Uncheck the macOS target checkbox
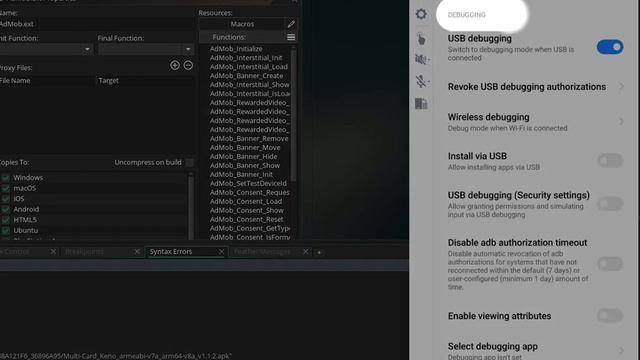The image size is (640, 360). pyautogui.click(x=6, y=189)
